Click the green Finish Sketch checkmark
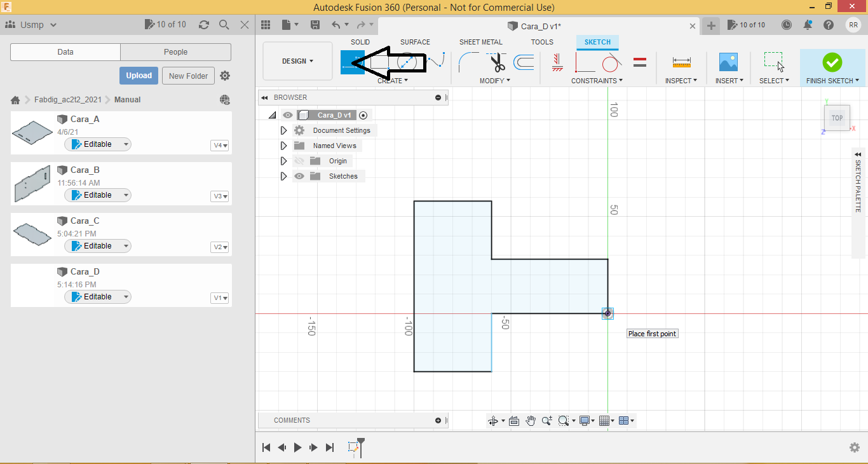 (x=832, y=62)
